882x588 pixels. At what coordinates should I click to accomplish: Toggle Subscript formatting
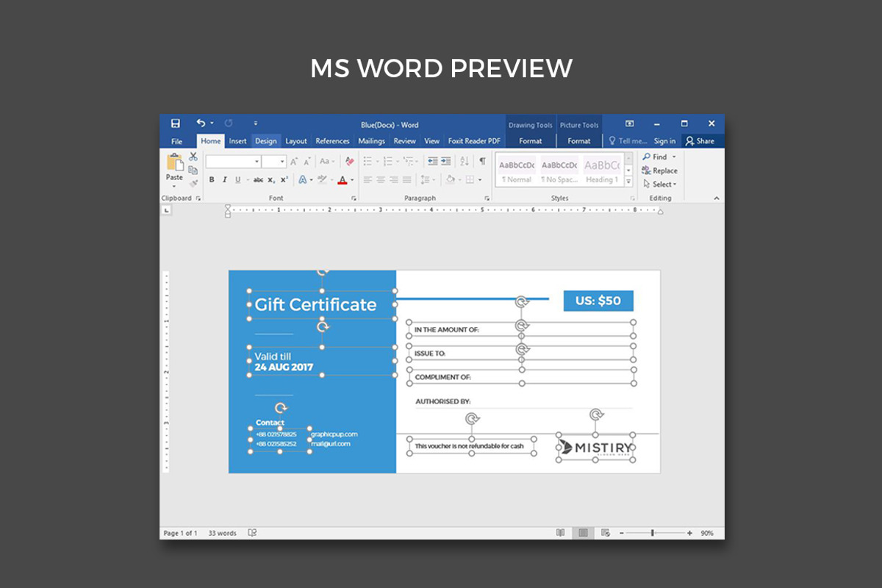coord(271,179)
